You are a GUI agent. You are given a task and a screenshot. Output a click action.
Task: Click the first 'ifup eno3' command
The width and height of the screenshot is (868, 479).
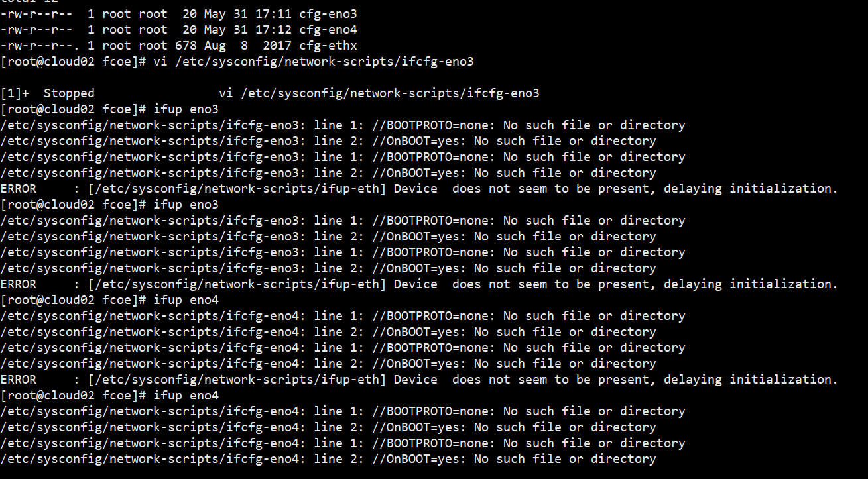pyautogui.click(x=186, y=109)
